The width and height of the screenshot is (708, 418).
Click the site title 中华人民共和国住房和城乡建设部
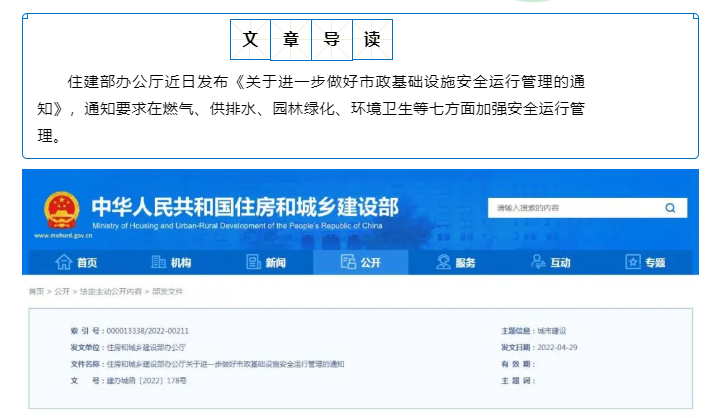click(x=245, y=207)
